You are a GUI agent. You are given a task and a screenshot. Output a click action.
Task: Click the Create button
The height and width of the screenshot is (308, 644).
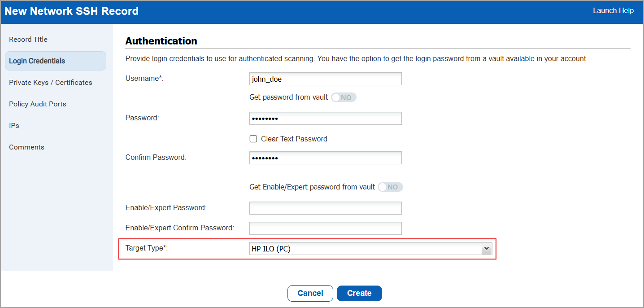pyautogui.click(x=359, y=293)
